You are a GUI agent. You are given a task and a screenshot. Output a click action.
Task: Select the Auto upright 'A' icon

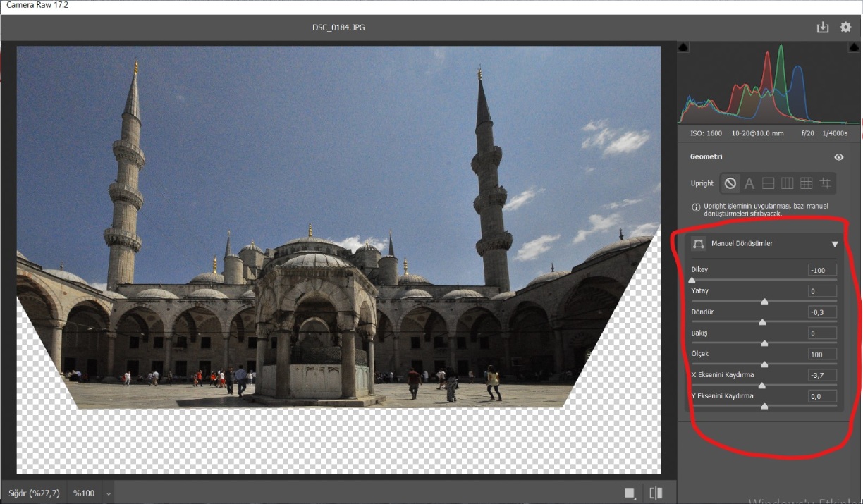(749, 183)
